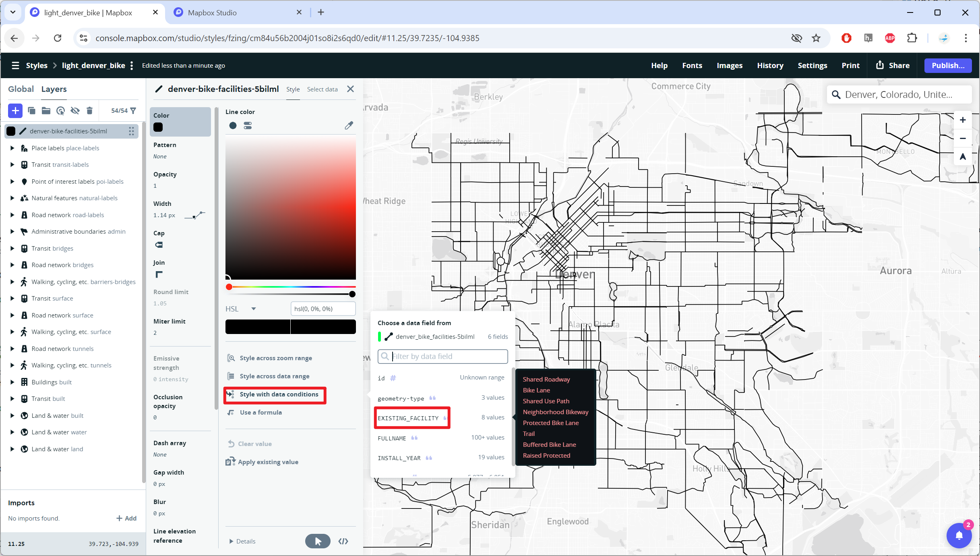Open the Images menu
The height and width of the screenshot is (556, 980).
tap(730, 65)
